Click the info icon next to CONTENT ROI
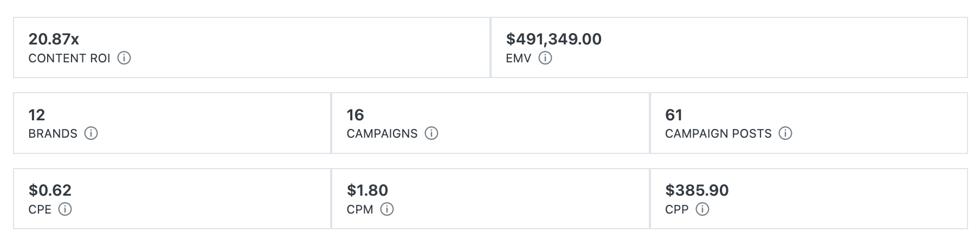This screenshot has width=980, height=245. click(124, 58)
